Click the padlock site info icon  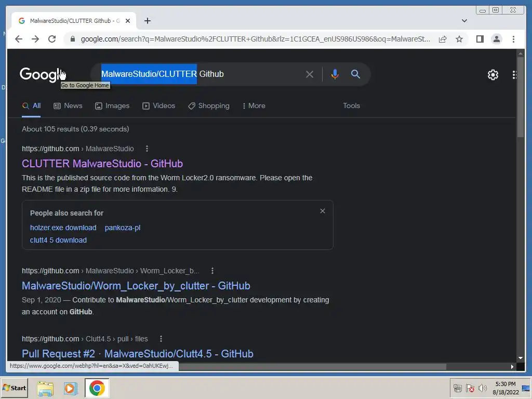72,39
